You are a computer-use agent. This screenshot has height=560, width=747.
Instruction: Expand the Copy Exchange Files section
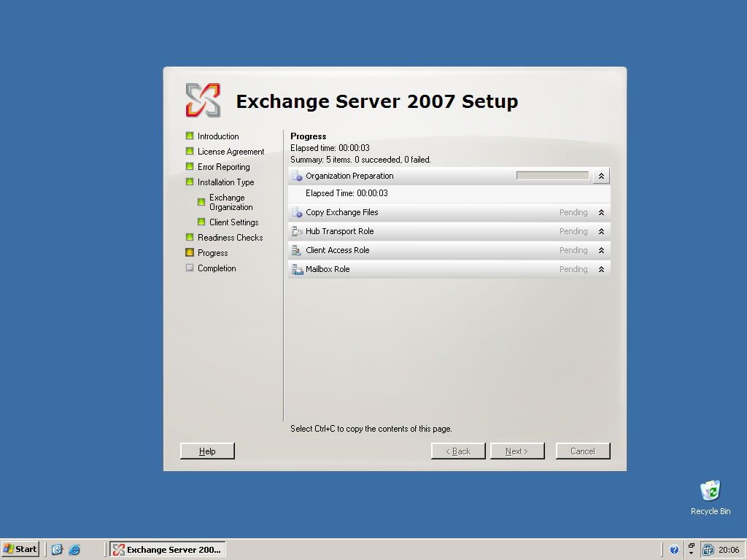[601, 212]
